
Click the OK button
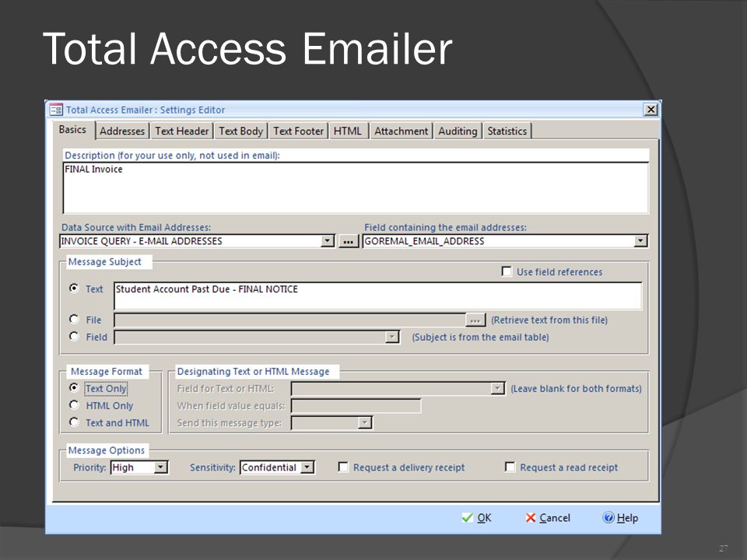click(476, 518)
